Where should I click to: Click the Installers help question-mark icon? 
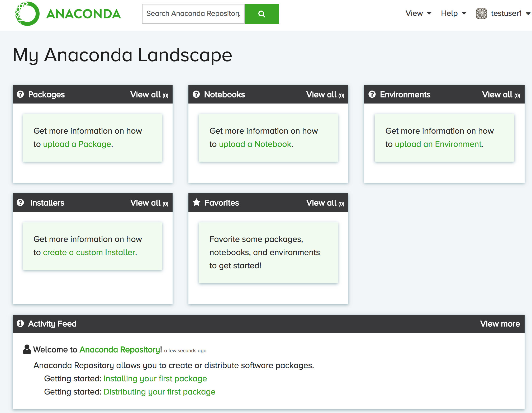pos(20,203)
